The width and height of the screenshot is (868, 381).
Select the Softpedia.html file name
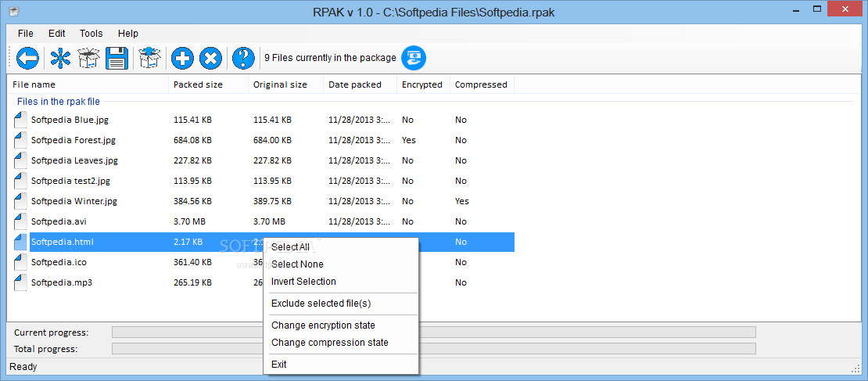[62, 242]
